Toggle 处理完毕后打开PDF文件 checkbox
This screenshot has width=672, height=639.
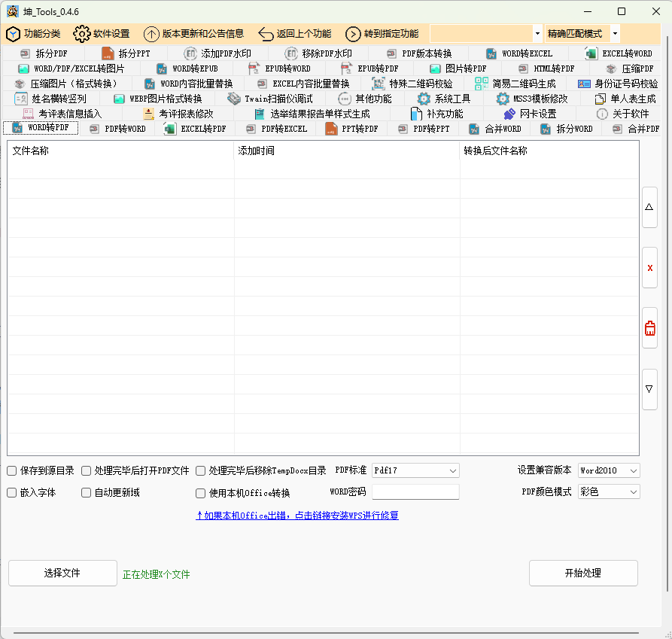tap(87, 471)
